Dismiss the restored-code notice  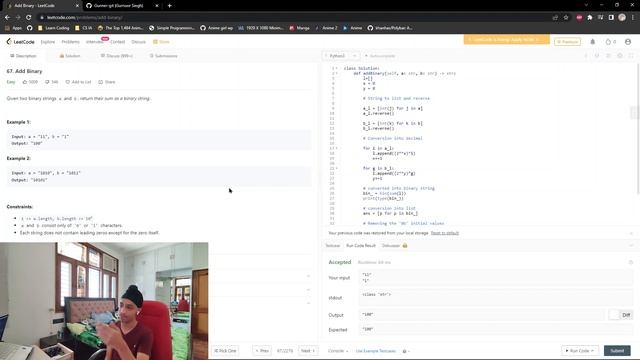click(x=631, y=233)
